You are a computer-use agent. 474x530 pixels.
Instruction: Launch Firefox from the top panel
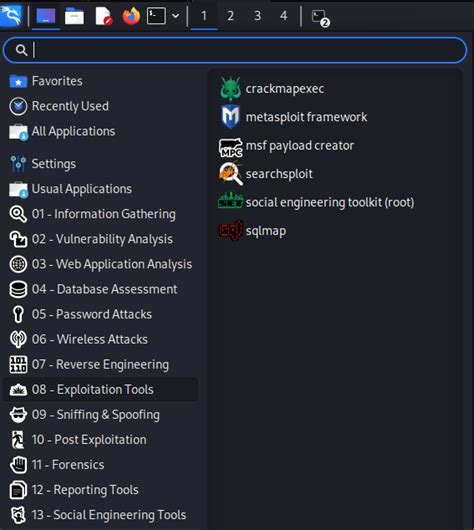pos(131,16)
